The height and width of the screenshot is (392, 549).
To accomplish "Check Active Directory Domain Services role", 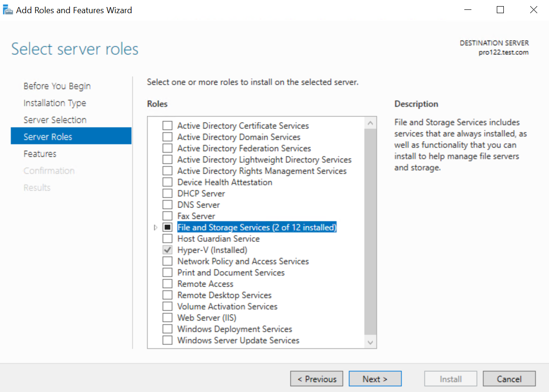I will click(167, 136).
